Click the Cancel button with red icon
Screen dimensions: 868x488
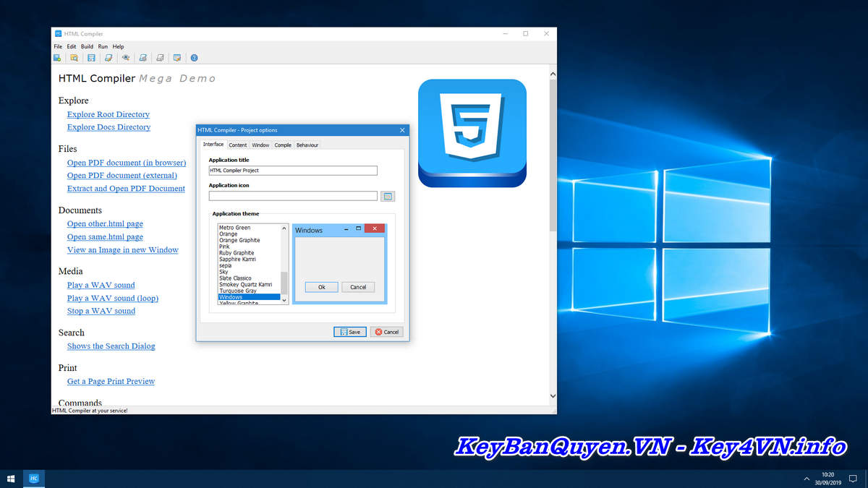[x=387, y=332]
